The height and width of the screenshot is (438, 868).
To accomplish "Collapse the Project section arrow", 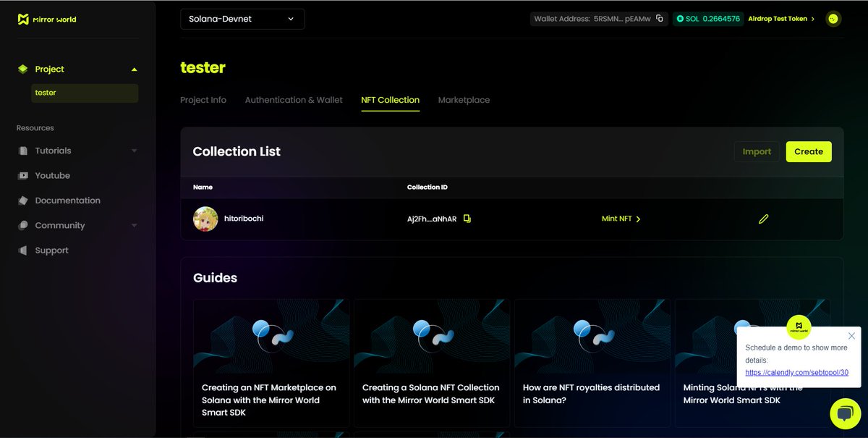I will [134, 70].
